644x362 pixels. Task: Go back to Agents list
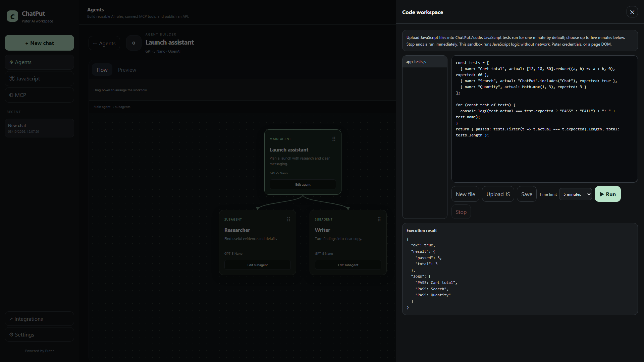(x=104, y=43)
